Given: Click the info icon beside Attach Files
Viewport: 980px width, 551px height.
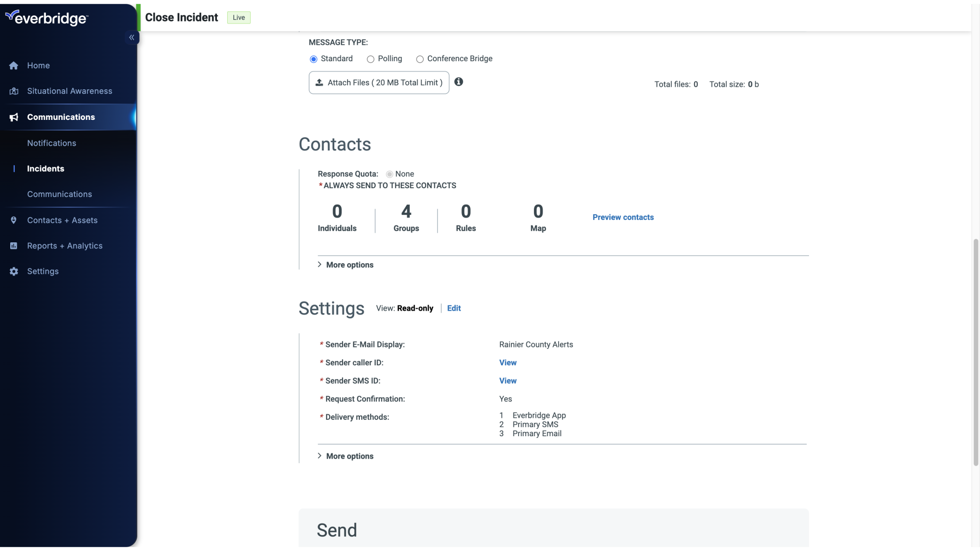Looking at the screenshot, I should [459, 82].
